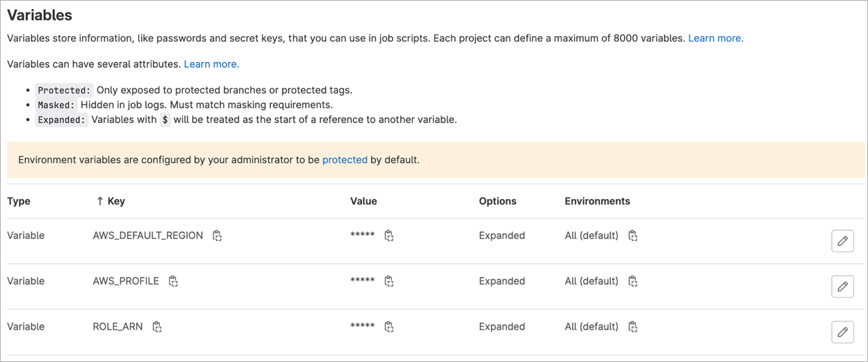Copy the AWS_PROFILE masked value
The image size is (868, 362).
(389, 281)
